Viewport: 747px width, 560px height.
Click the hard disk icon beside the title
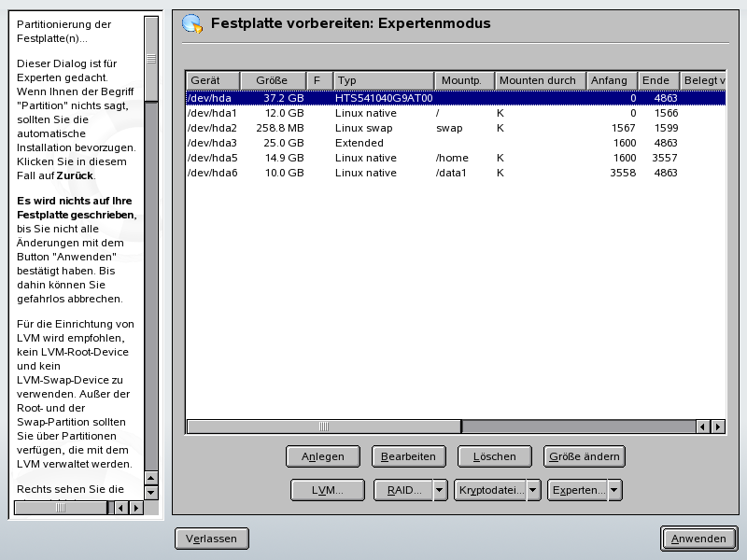click(x=192, y=23)
